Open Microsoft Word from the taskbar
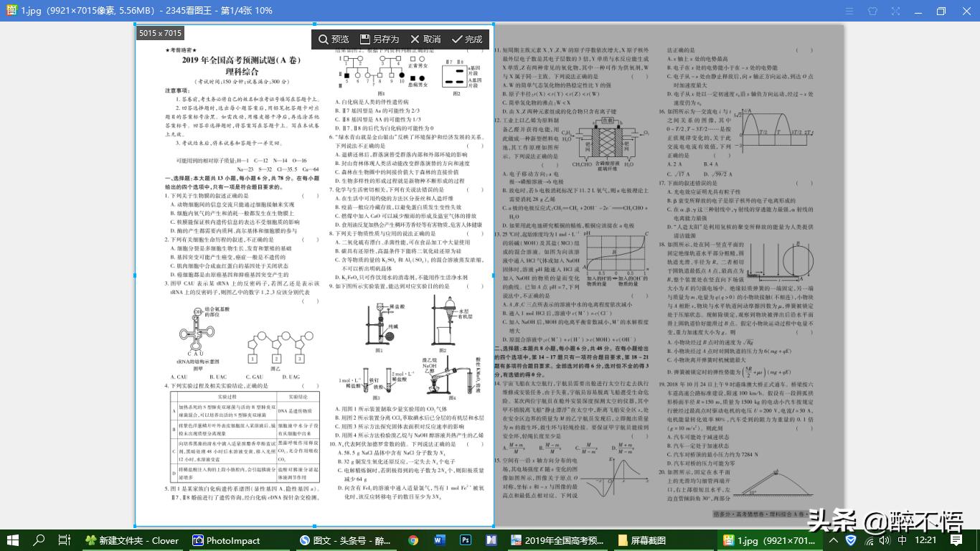980x551 pixels. [438, 541]
